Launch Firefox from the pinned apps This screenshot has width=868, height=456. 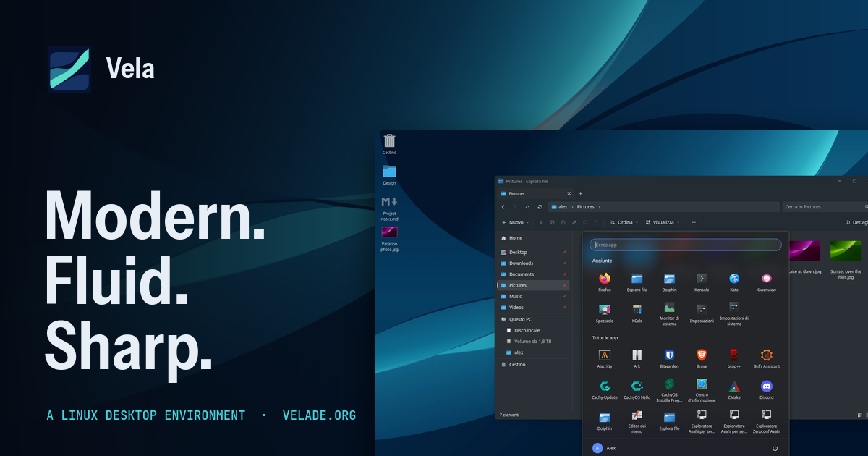click(x=605, y=282)
